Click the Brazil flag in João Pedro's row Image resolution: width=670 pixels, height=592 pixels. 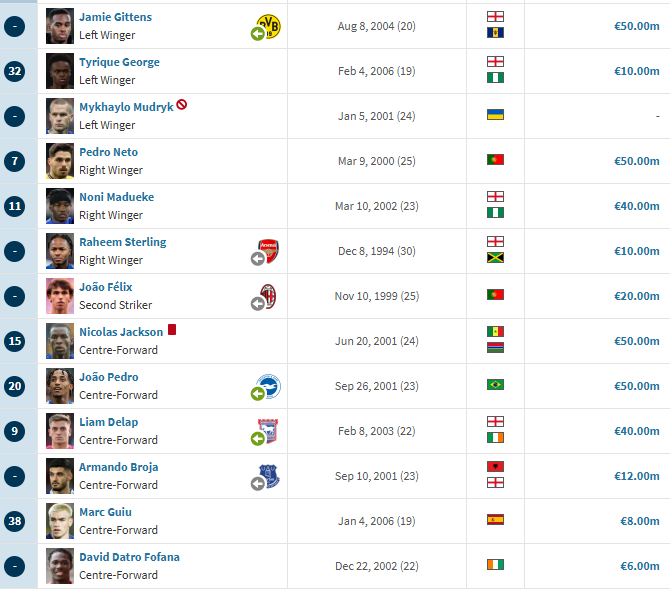[495, 385]
